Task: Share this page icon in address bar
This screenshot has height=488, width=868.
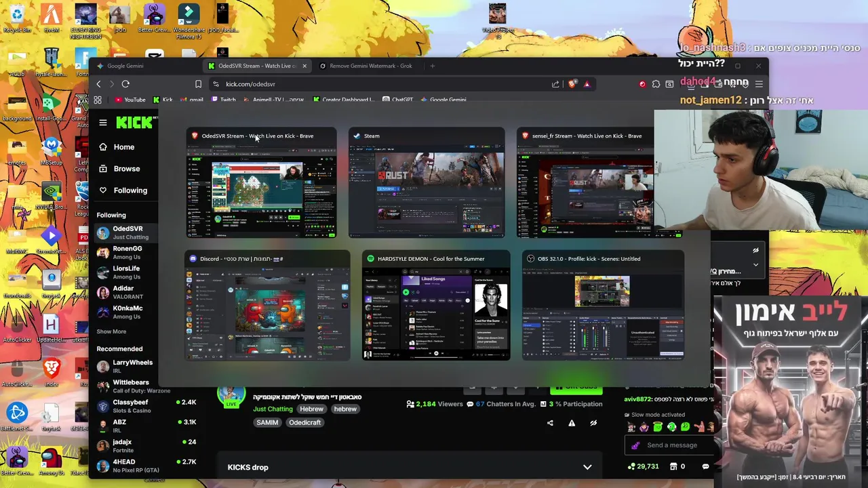Action: tap(555, 84)
